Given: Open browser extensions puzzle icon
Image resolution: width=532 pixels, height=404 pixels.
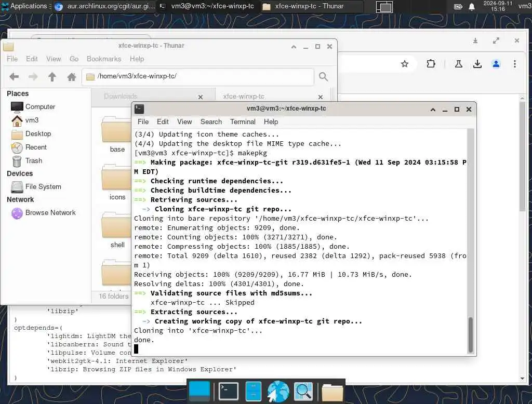Looking at the screenshot, I should point(431,64).
